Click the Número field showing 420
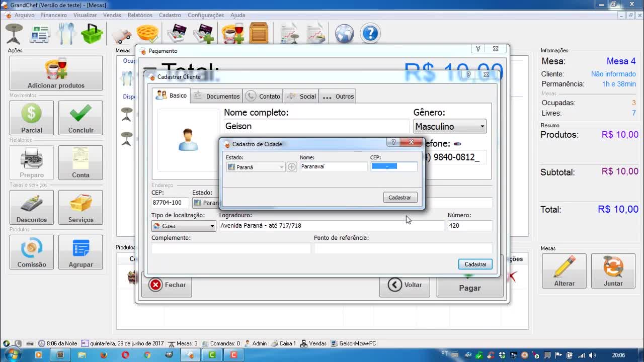Image resolution: width=644 pixels, height=362 pixels. 470,226
